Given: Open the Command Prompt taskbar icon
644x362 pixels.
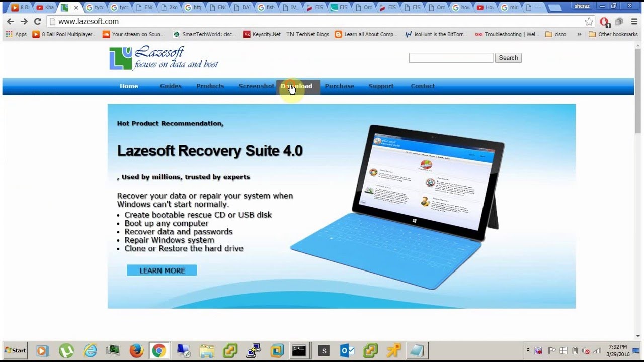Looking at the screenshot, I should click(299, 350).
